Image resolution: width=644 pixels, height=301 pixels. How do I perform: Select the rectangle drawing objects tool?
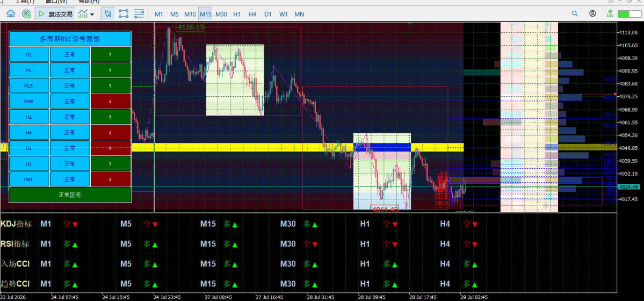pyautogui.click(x=123, y=14)
